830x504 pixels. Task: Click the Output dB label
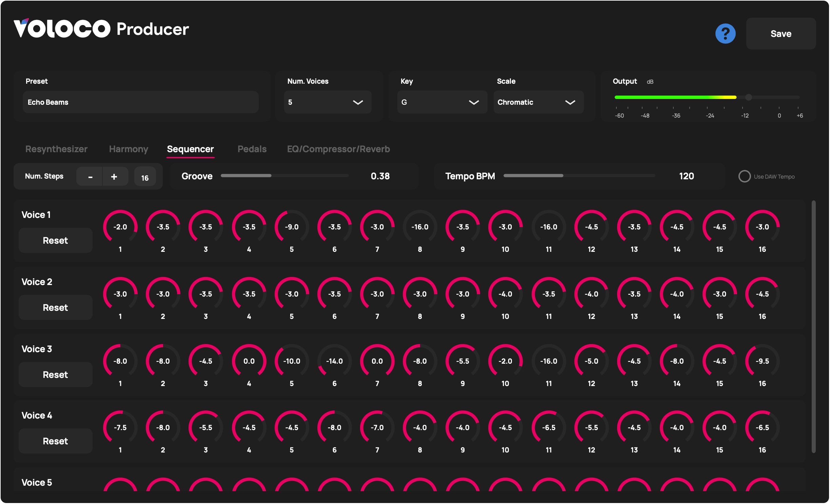[x=633, y=81]
